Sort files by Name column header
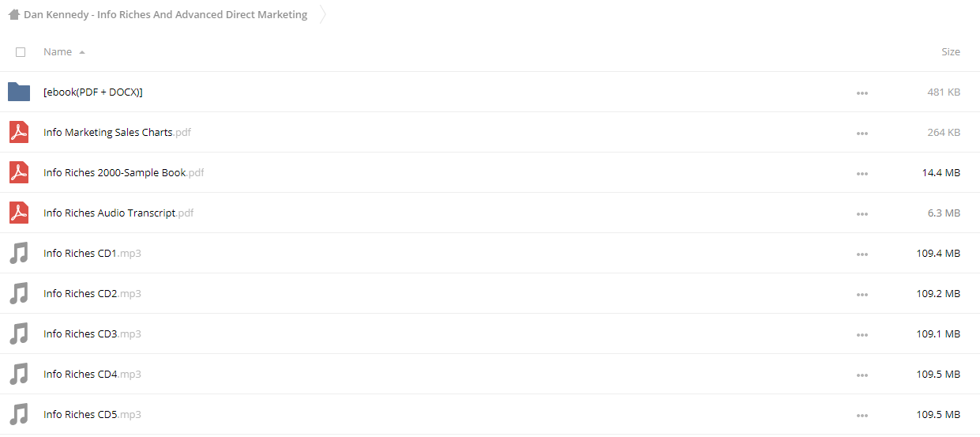The width and height of the screenshot is (980, 437). (58, 51)
